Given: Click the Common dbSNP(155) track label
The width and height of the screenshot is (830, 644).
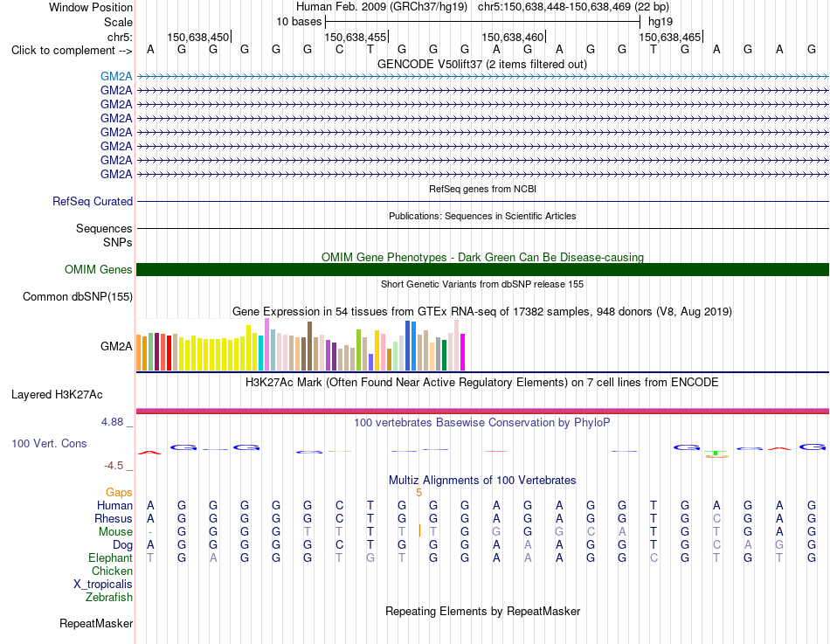Looking at the screenshot, I should pyautogui.click(x=77, y=296).
